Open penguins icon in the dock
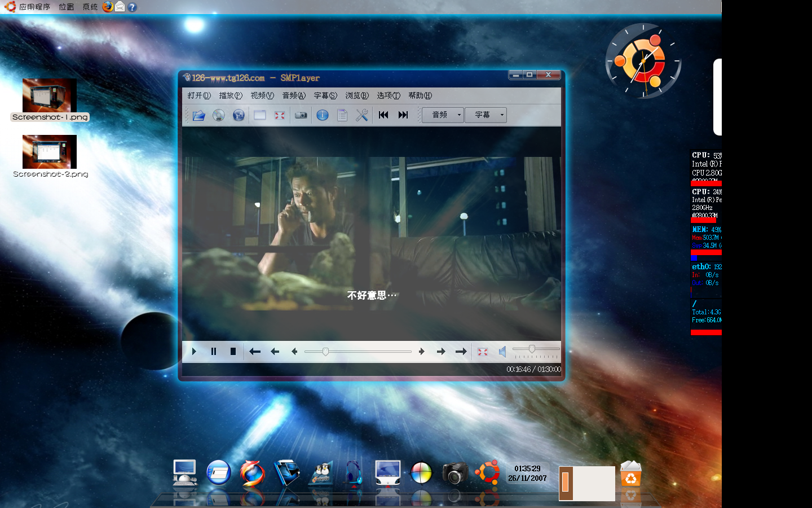 (320, 474)
